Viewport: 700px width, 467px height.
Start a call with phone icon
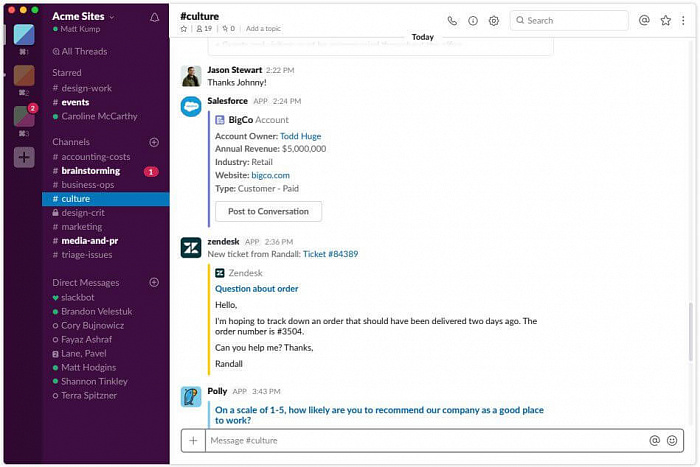tap(452, 21)
